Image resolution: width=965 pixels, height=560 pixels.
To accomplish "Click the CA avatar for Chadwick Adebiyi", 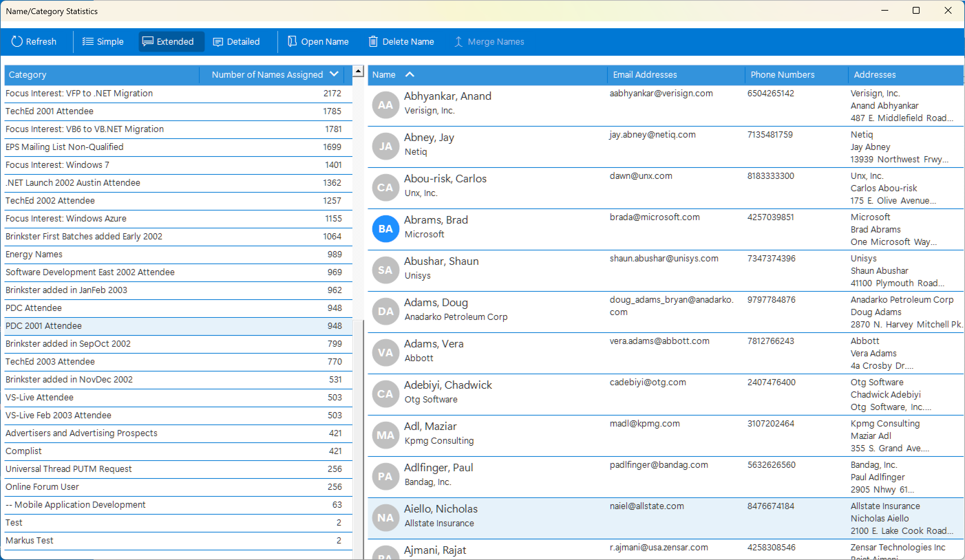I will (x=385, y=394).
